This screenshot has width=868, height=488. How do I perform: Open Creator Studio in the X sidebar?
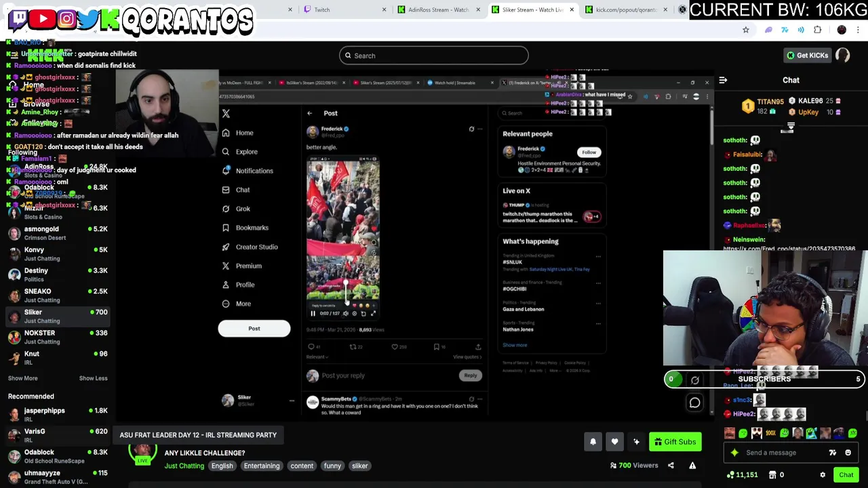pyautogui.click(x=250, y=247)
